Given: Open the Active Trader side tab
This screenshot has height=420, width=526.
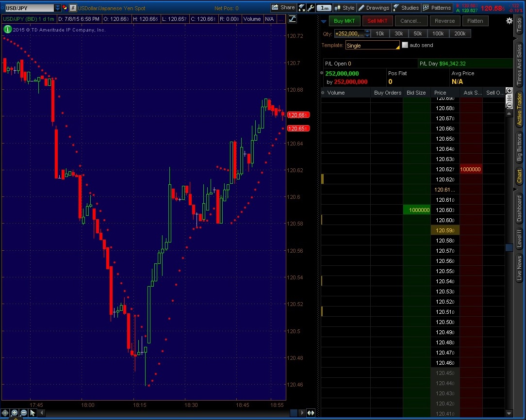Looking at the screenshot, I should pos(519,109).
